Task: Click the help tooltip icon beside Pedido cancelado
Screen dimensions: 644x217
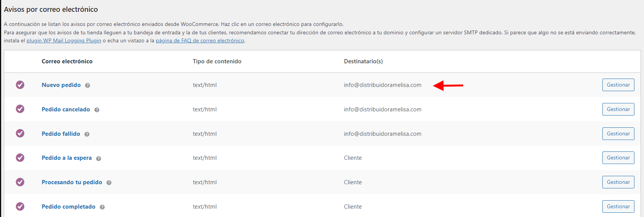Action: click(x=97, y=110)
